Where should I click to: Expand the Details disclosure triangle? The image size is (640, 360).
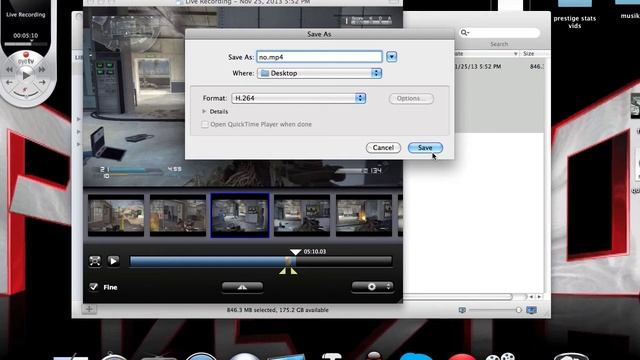204,111
